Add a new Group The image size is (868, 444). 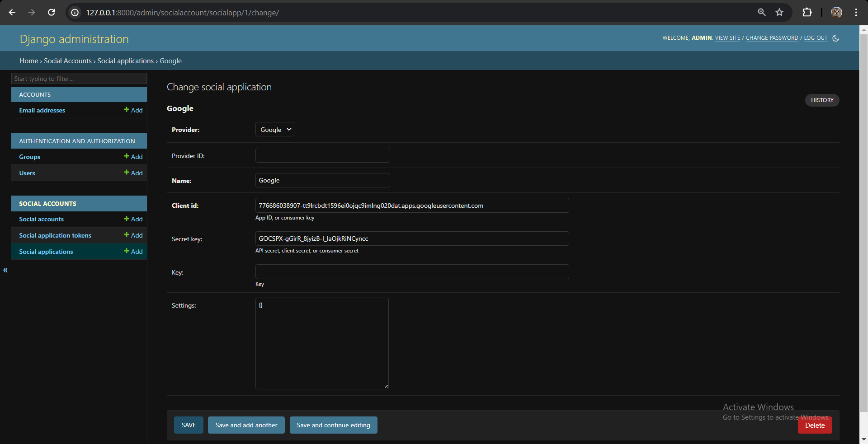[x=133, y=157]
